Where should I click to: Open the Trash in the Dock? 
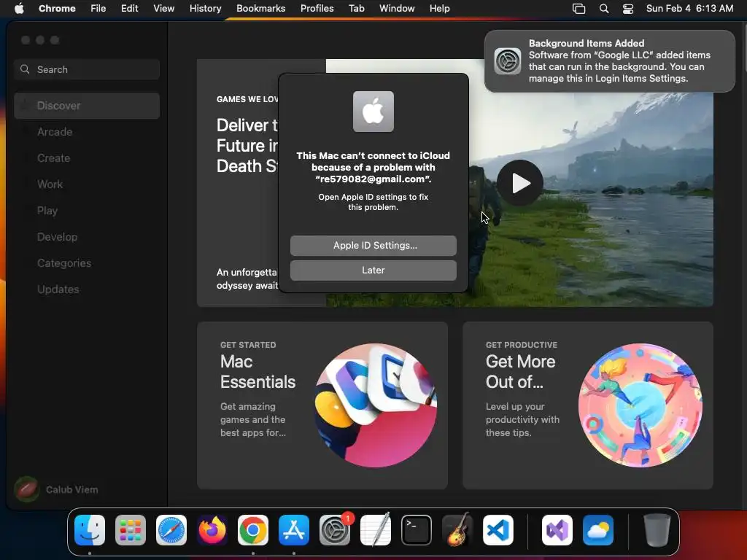(657, 530)
